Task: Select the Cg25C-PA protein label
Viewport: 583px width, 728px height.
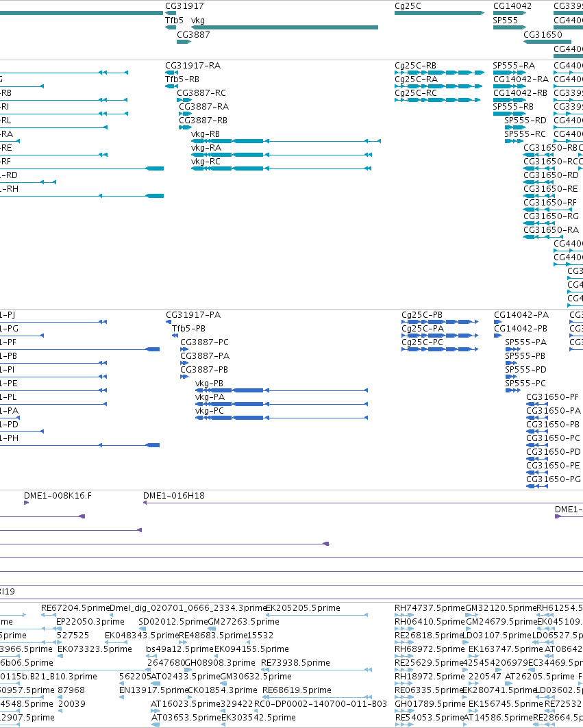Action: point(423,329)
